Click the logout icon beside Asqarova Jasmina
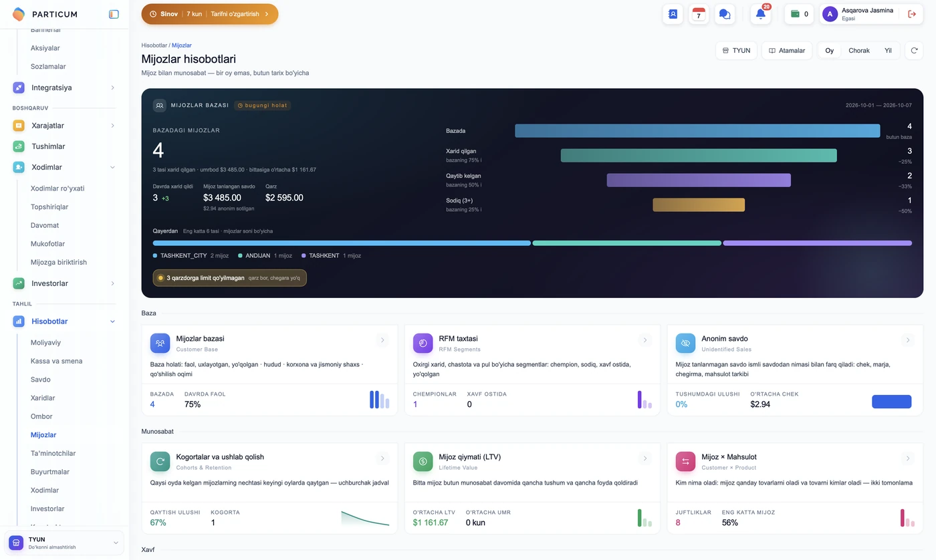 pyautogui.click(x=911, y=14)
